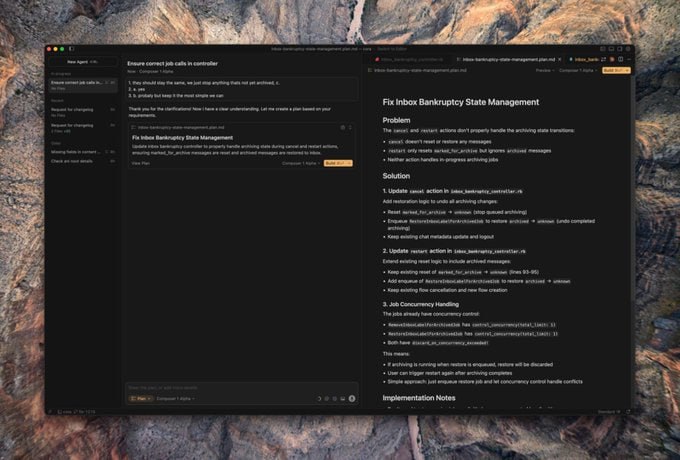Click the send arrow in chat input
680x460 pixels.
pos(352,398)
